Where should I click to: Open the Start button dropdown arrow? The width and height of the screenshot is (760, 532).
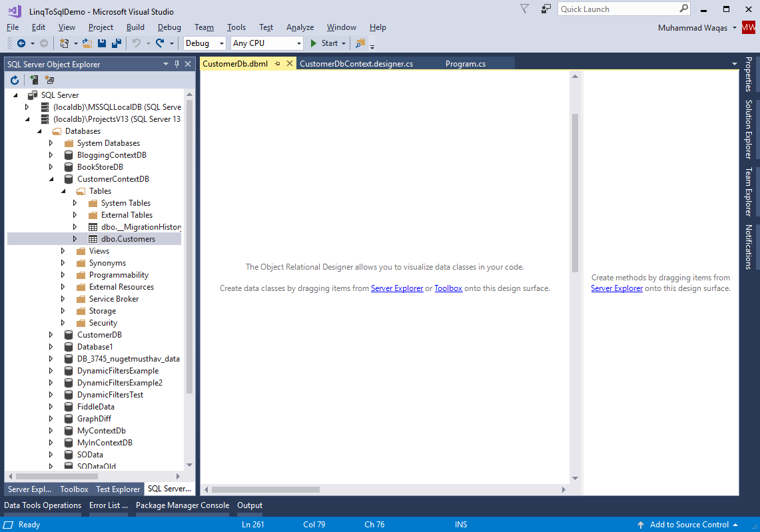pos(344,43)
